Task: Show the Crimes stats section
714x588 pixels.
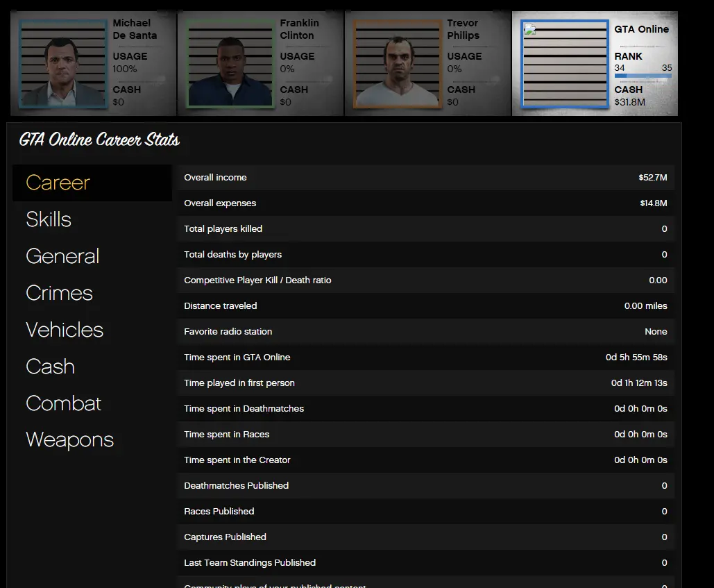Action: pos(59,293)
